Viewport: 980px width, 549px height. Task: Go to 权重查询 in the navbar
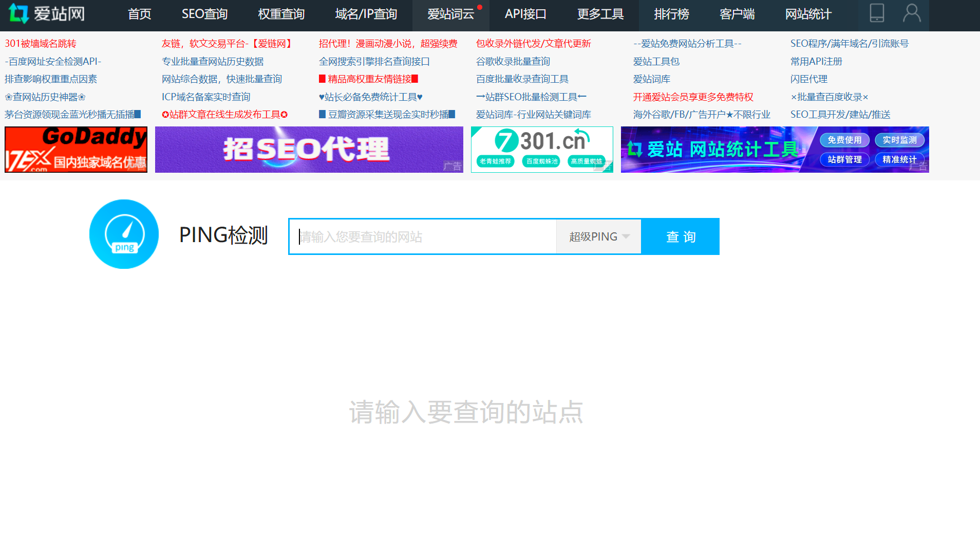[x=281, y=14]
